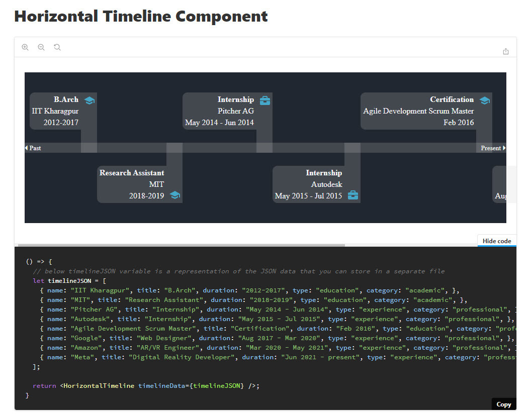Click 2018-2019 duration text

point(146,195)
